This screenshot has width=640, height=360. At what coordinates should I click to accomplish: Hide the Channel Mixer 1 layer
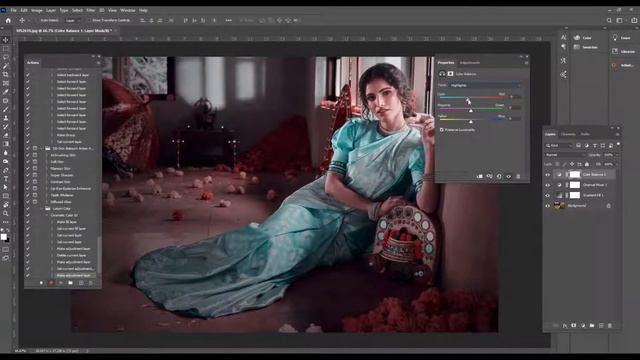(548, 185)
